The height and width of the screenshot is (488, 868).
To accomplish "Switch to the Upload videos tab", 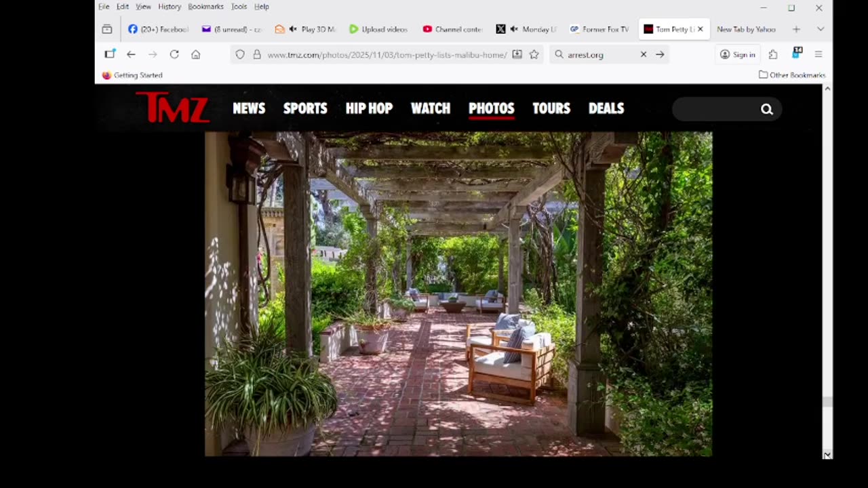I will coord(378,29).
